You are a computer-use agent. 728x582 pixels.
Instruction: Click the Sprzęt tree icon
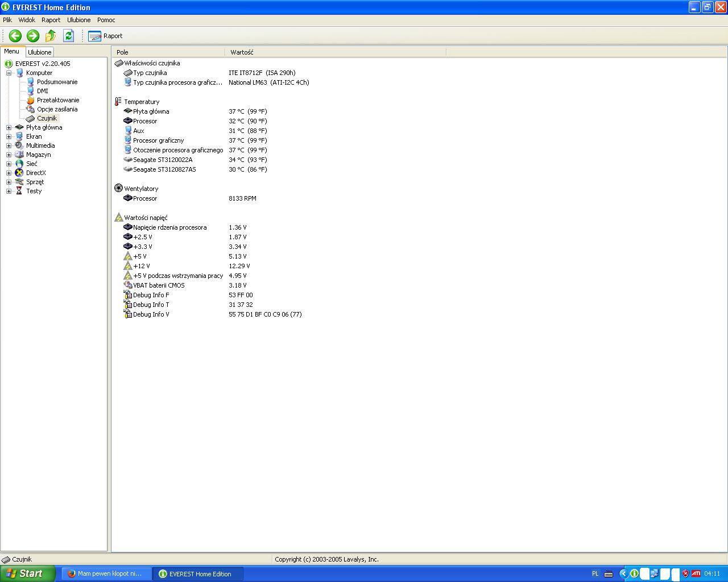click(19, 182)
